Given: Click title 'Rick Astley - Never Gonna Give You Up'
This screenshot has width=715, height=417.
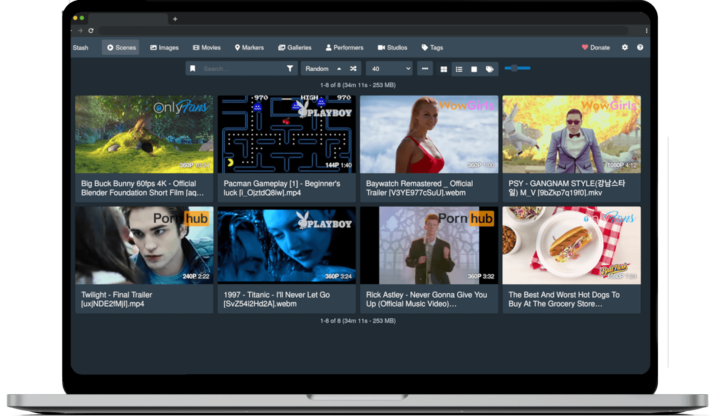Looking at the screenshot, I should coord(426,299).
